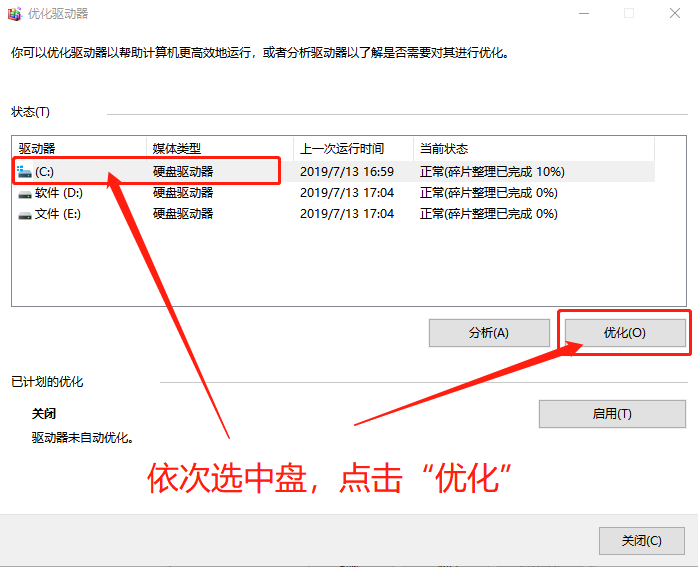Click the 优化(O) button
Viewport: 698px width, 567px height.
point(625,333)
